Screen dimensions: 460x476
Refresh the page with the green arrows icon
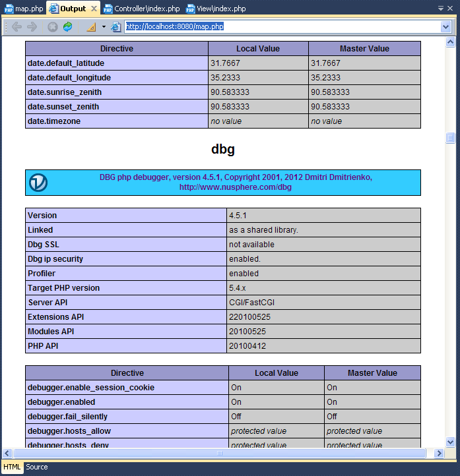tap(67, 27)
